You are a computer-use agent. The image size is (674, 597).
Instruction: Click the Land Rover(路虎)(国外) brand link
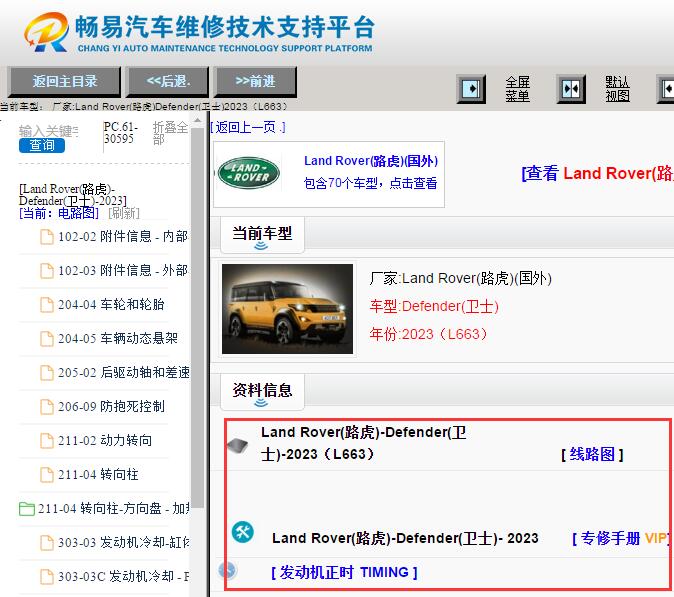pyautogui.click(x=371, y=161)
